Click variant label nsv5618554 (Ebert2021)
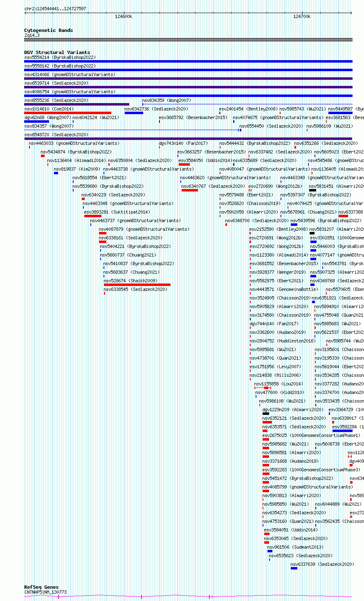The width and height of the screenshot is (364, 601). [100, 178]
